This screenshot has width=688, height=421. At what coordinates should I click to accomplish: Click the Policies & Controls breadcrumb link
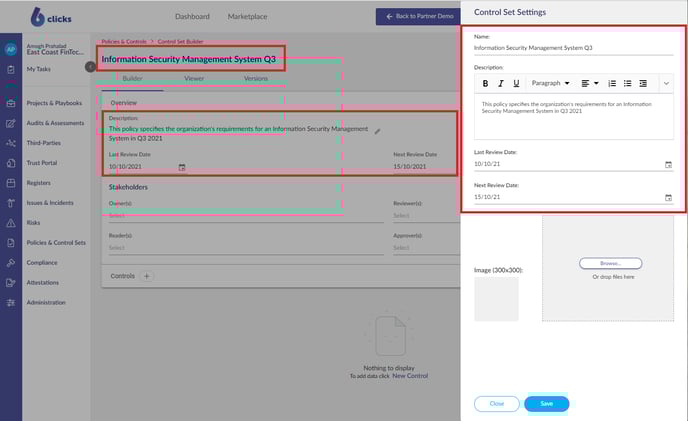[124, 42]
